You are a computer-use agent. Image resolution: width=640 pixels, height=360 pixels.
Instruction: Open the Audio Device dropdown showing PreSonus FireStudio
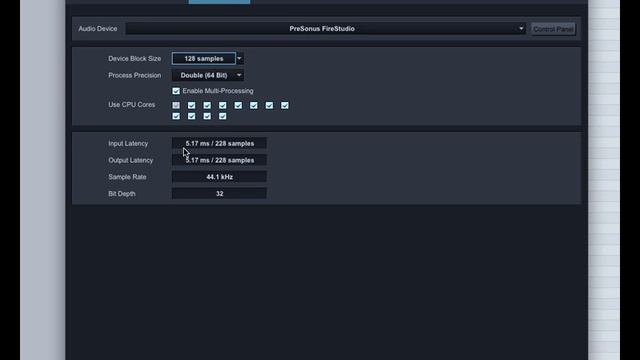point(325,29)
